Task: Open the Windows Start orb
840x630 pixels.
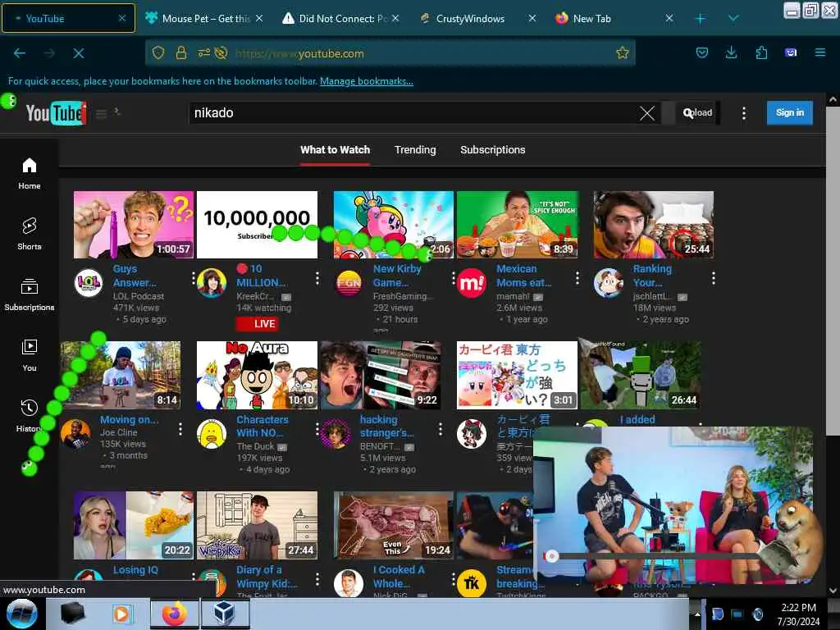Action: coord(22,614)
